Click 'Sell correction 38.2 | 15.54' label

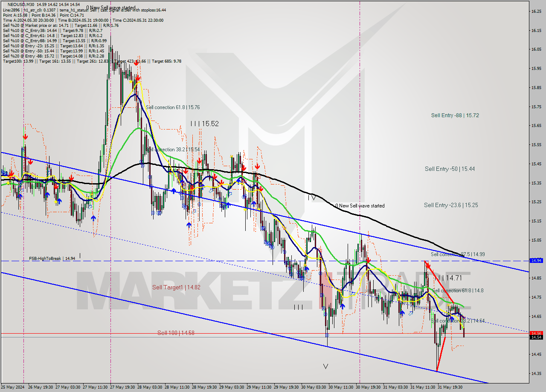pos(174,150)
